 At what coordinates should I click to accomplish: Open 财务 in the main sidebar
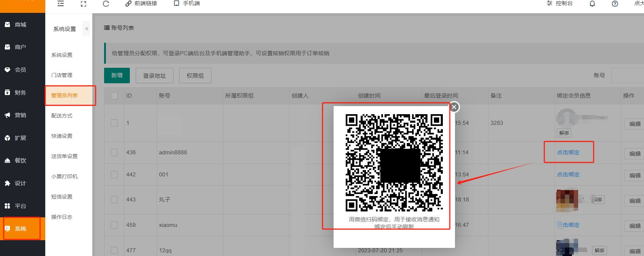click(21, 93)
